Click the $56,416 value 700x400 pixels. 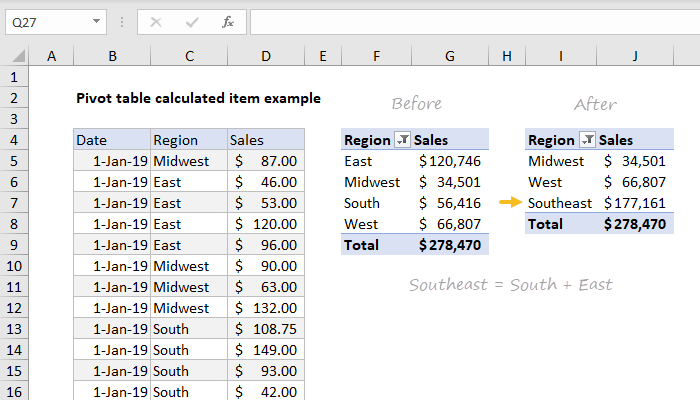(x=450, y=203)
